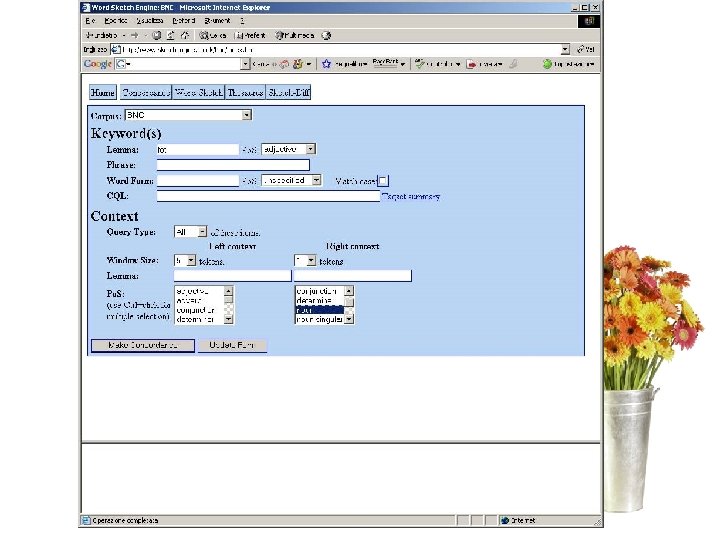
Task: Click the Word Form input field
Action: click(198, 180)
